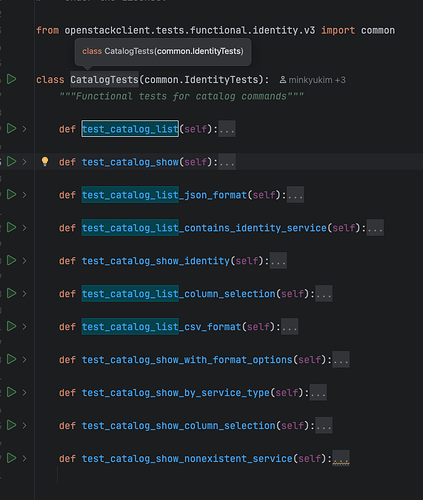Run test_catalog_show_nonexistent_service from gutter

click(12, 458)
